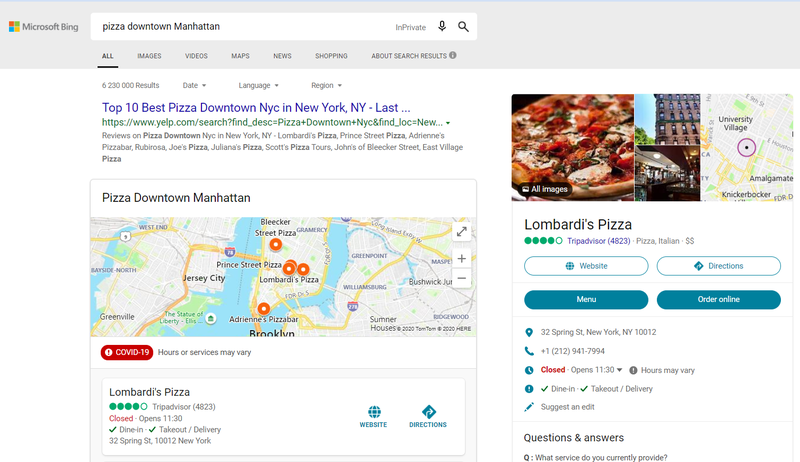Viewport: 800px width, 462px height.
Task: Open the restaurant interior photo thumbnail
Action: click(667, 173)
